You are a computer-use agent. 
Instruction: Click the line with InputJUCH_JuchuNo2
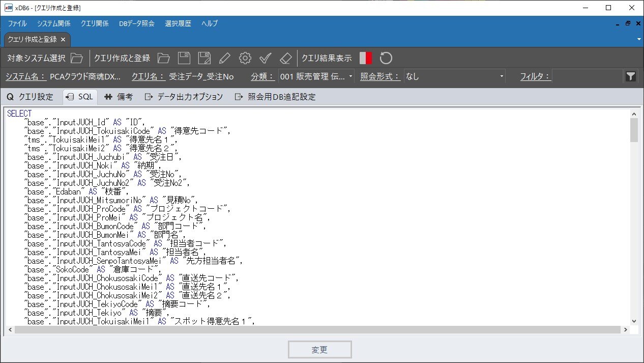coord(108,183)
